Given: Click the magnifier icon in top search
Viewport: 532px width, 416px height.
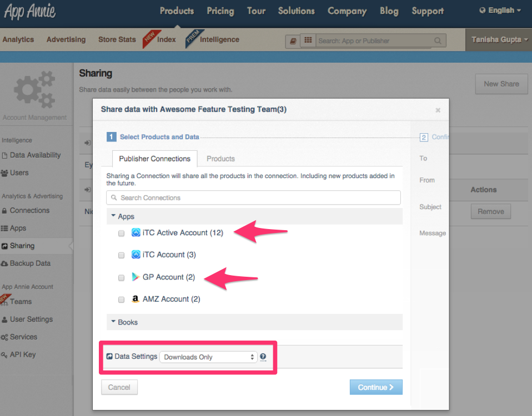Looking at the screenshot, I should point(438,40).
